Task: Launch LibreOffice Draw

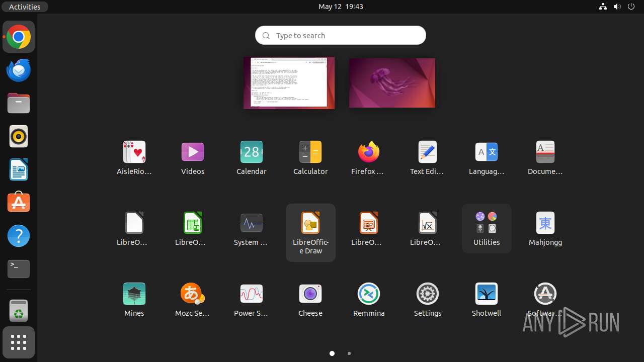Action: [310, 232]
